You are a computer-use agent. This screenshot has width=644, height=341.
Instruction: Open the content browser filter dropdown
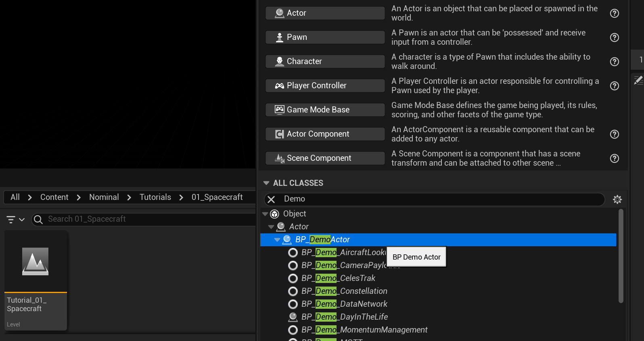click(x=16, y=220)
